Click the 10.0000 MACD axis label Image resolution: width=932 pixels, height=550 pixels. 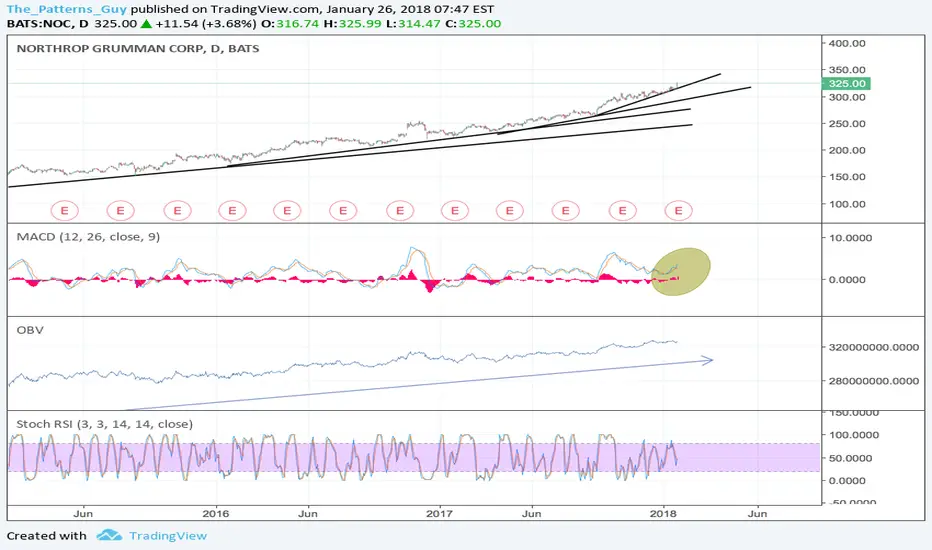click(851, 238)
